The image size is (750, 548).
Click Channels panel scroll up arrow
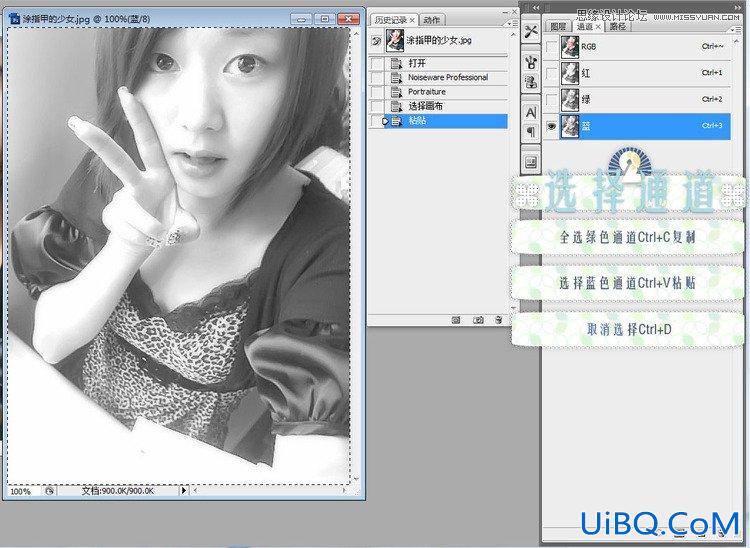tap(737, 40)
